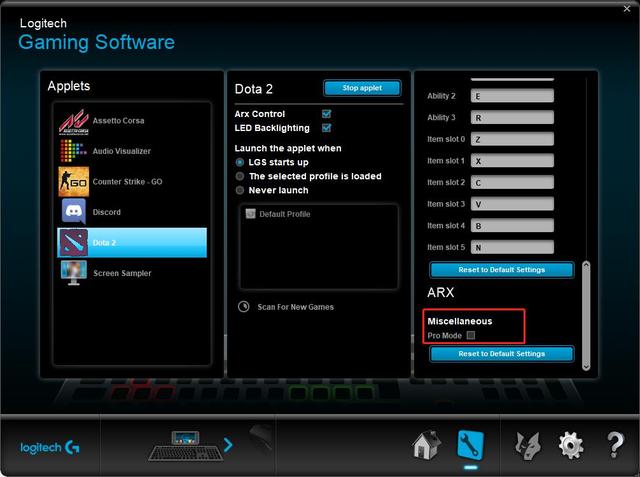The image size is (640, 477).
Task: Open the wolf-head game integration icon
Action: pos(527,446)
